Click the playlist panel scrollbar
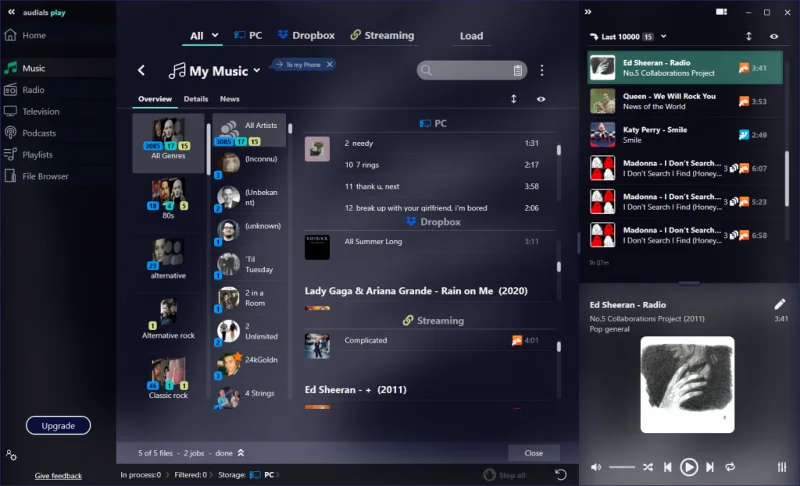The image size is (800, 486). pyautogui.click(x=786, y=178)
